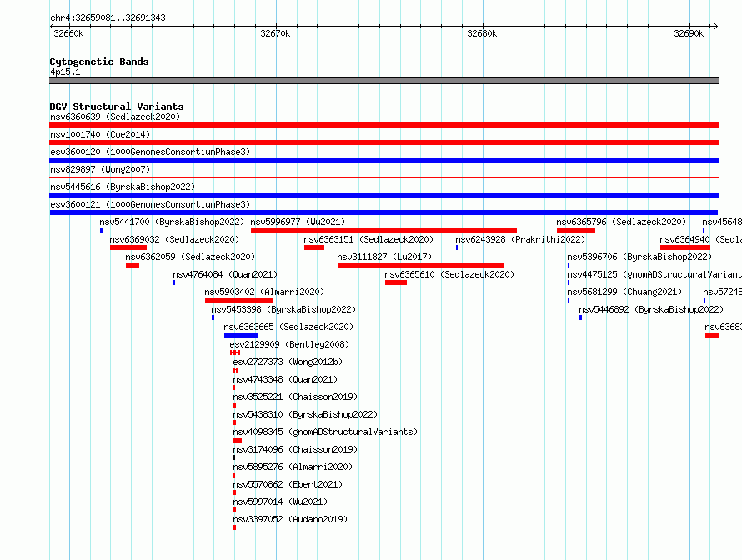
Task: Open the nsv5446892 (ByrskaBishop2022) label
Action: coord(651,309)
